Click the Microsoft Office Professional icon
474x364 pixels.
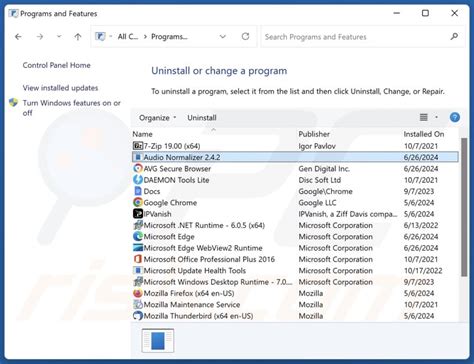(138, 259)
